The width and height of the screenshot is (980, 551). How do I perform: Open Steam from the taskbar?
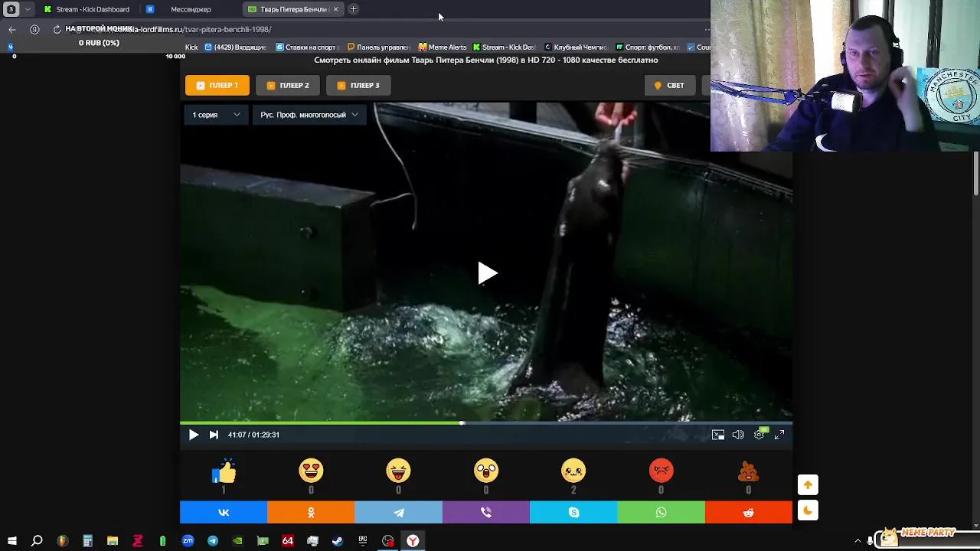point(338,541)
